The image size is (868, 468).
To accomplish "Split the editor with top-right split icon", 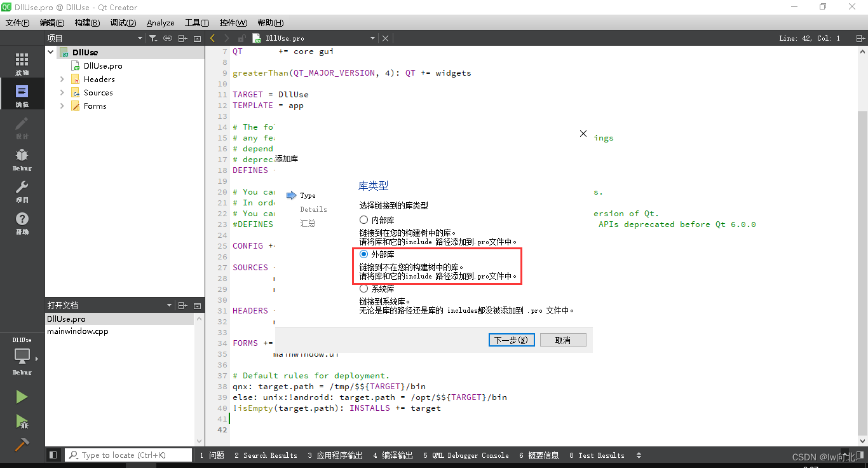I will click(x=860, y=38).
